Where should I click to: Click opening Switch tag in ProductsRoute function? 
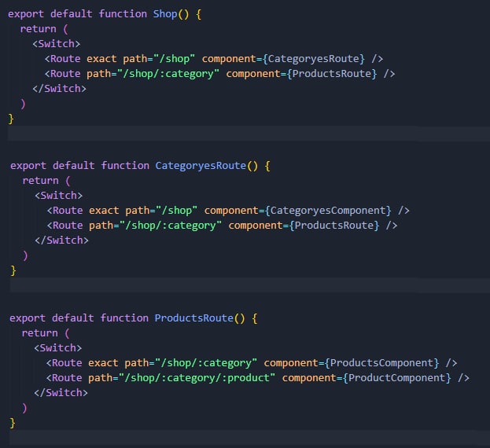[58, 348]
